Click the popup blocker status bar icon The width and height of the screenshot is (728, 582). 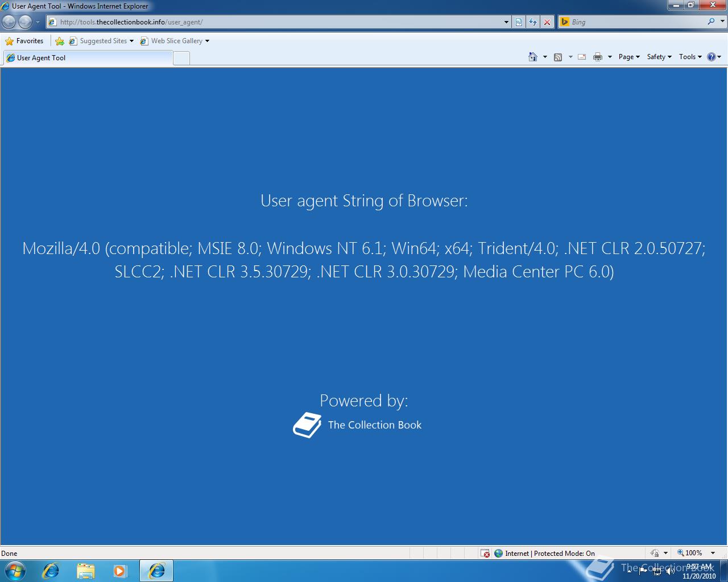pyautogui.click(x=485, y=553)
